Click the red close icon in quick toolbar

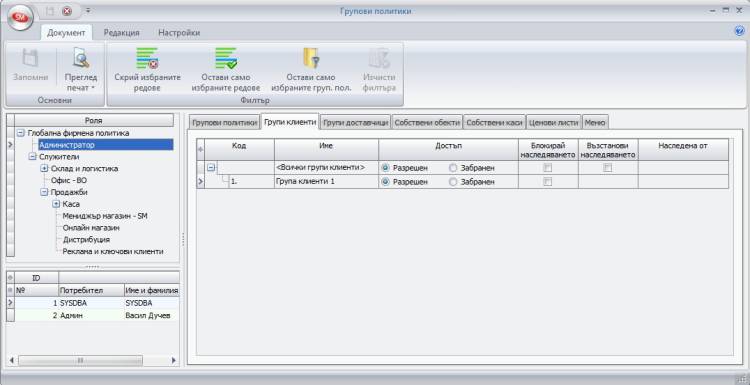(x=67, y=11)
